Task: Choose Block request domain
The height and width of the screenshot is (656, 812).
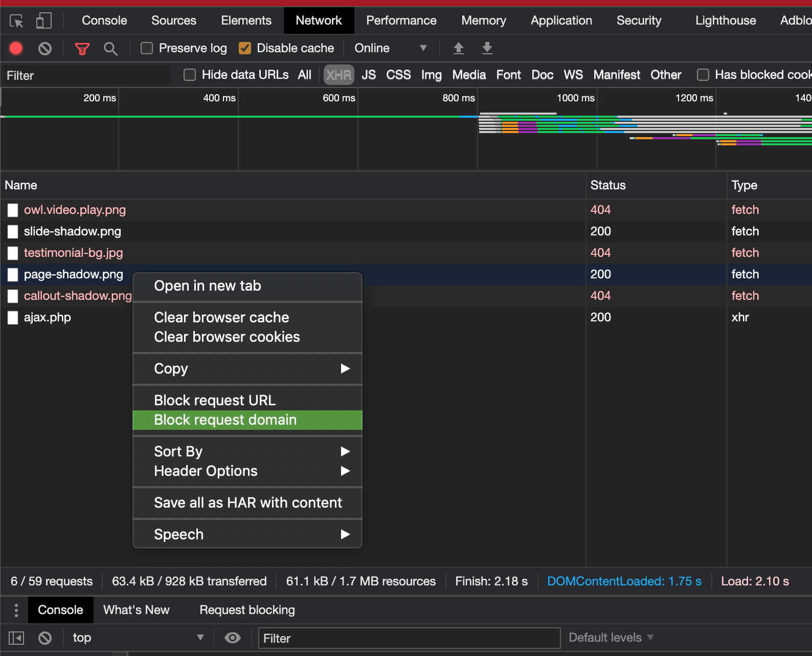Action: (x=247, y=420)
